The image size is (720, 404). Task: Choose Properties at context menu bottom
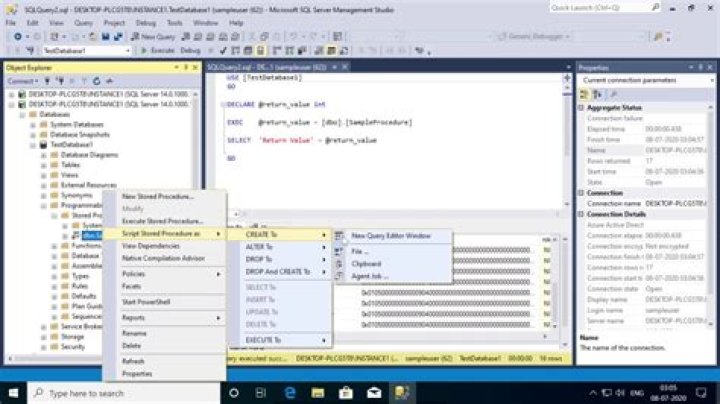137,374
